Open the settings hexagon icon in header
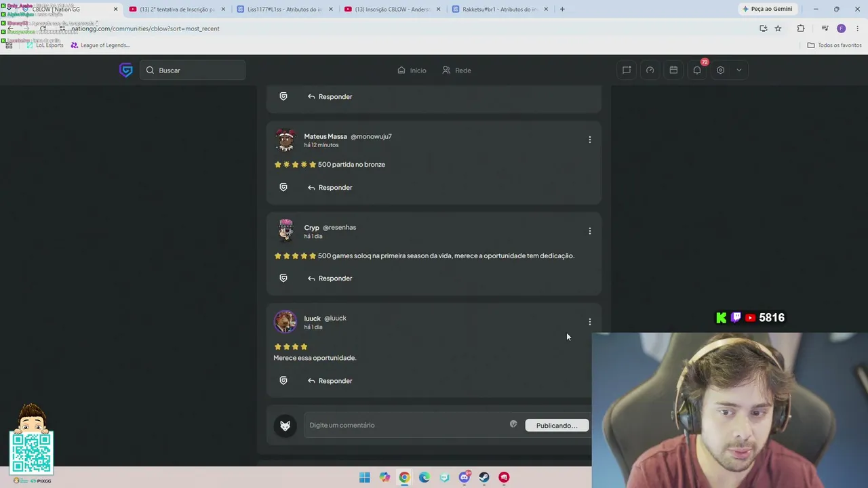The height and width of the screenshot is (488, 868). [x=720, y=70]
